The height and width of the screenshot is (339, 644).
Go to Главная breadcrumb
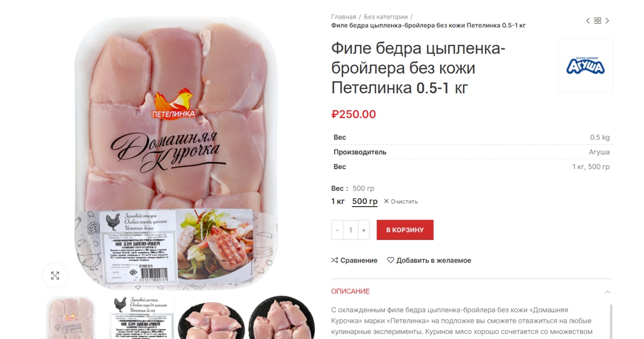point(344,17)
